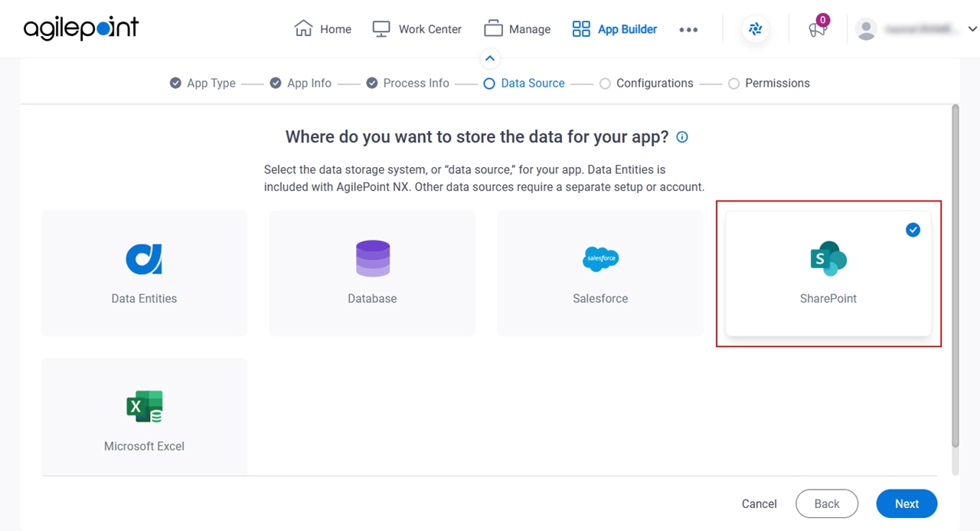Image resolution: width=980 pixels, height=531 pixels.
Task: Choose the Data Entities card
Action: tap(144, 273)
